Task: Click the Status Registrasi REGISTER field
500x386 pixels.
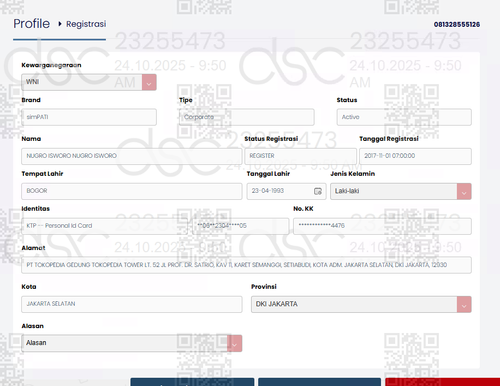Action: click(301, 156)
